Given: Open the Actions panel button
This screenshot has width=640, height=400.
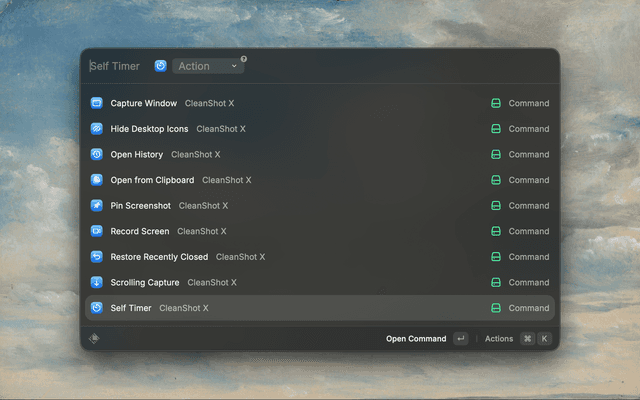Looking at the screenshot, I should coord(499,339).
